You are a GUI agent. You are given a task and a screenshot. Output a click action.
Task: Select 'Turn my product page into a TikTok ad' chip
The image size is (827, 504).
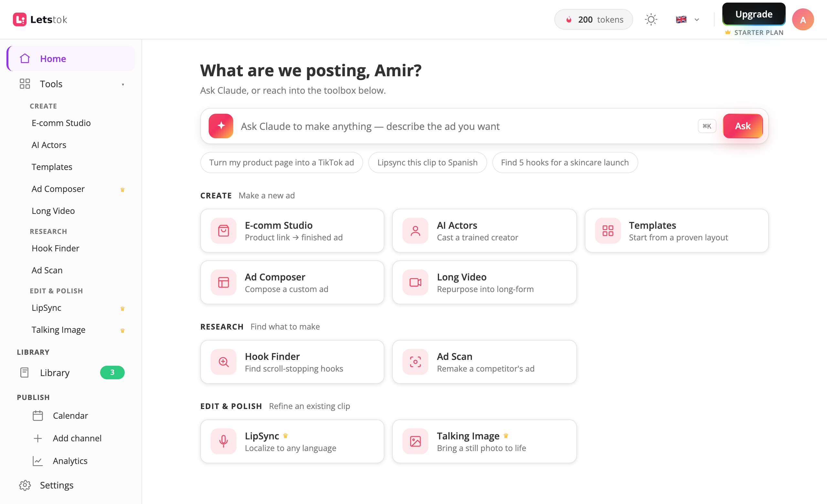tap(281, 163)
